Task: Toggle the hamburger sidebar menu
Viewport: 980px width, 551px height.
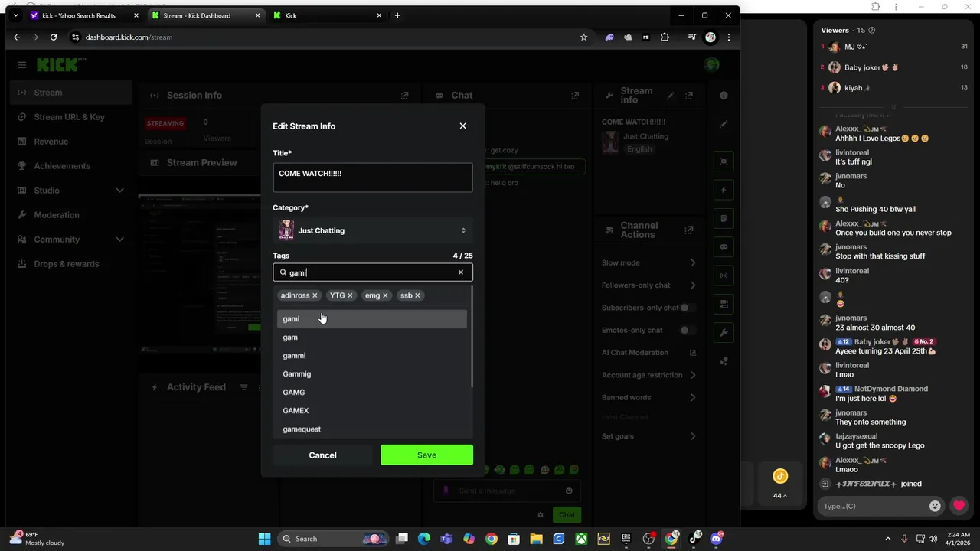Action: pos(22,65)
